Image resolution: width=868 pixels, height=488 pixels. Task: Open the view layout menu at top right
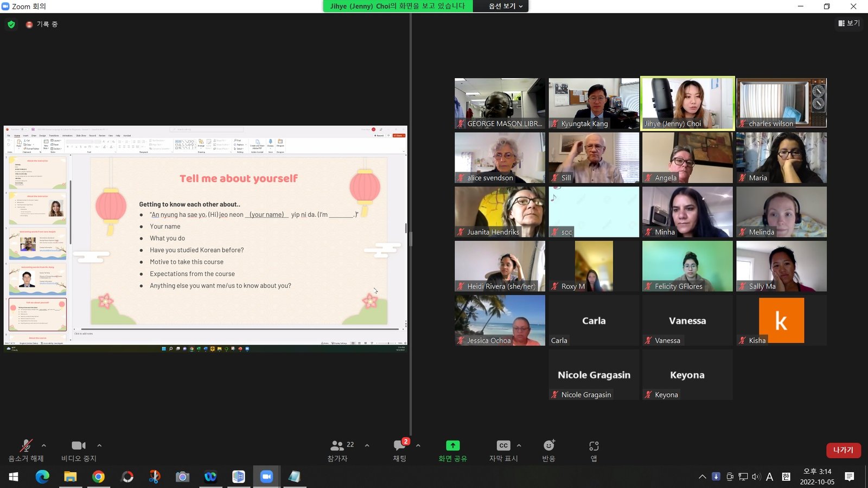849,23
